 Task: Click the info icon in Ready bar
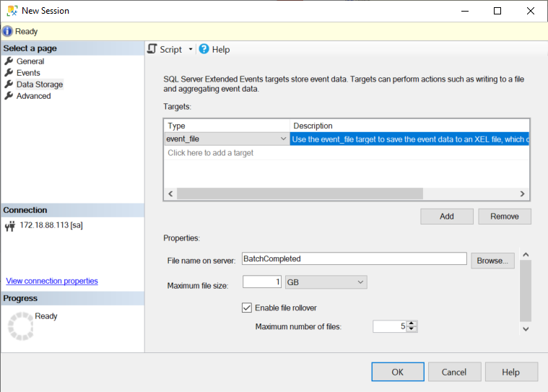[7, 32]
